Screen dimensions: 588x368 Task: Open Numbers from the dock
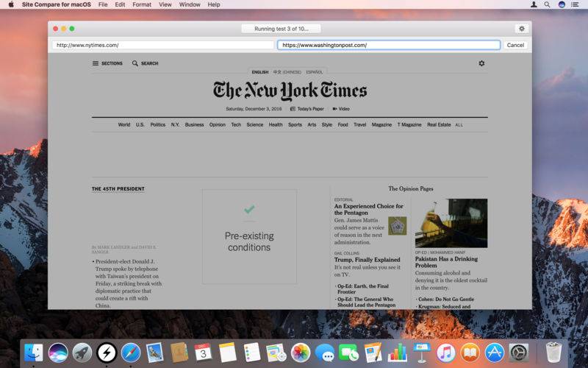click(397, 353)
